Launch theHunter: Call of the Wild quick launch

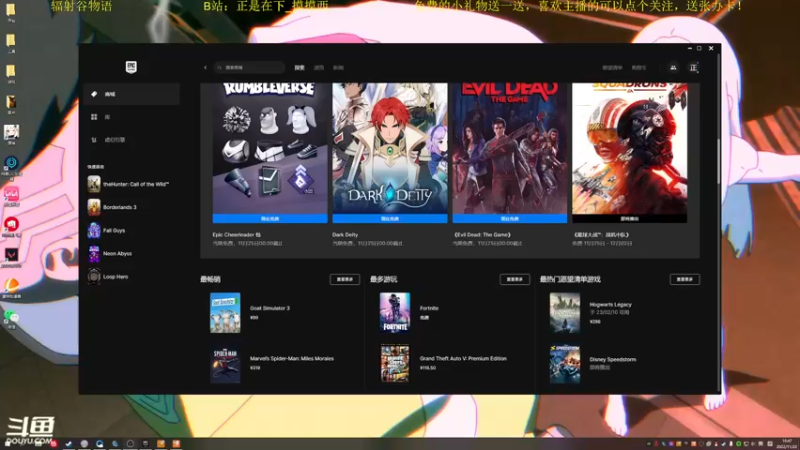[132, 184]
